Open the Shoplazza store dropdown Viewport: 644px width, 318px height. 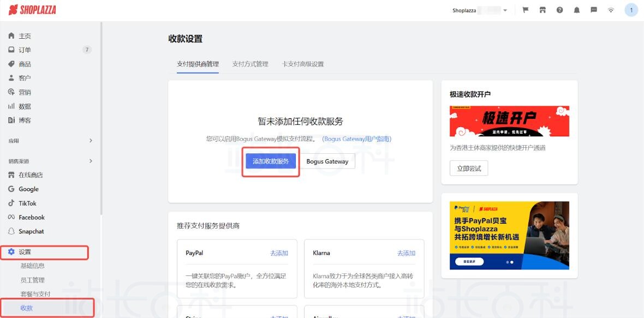(x=480, y=10)
